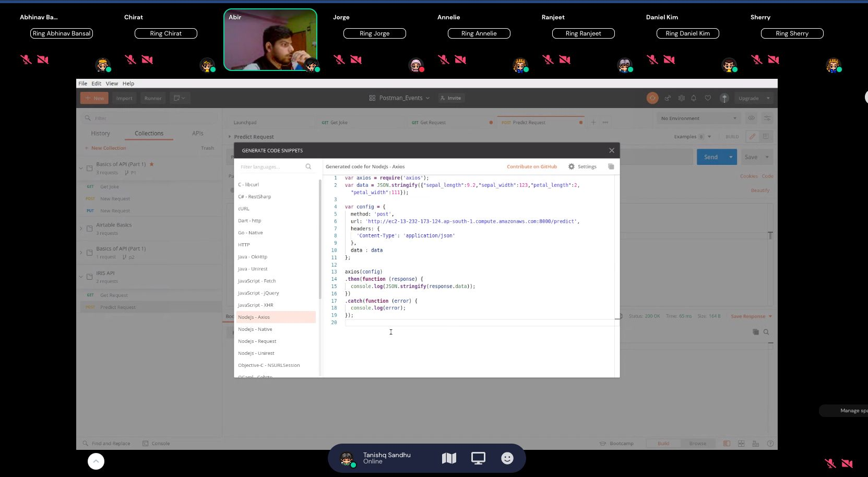Add a new request tab with plus

593,123
